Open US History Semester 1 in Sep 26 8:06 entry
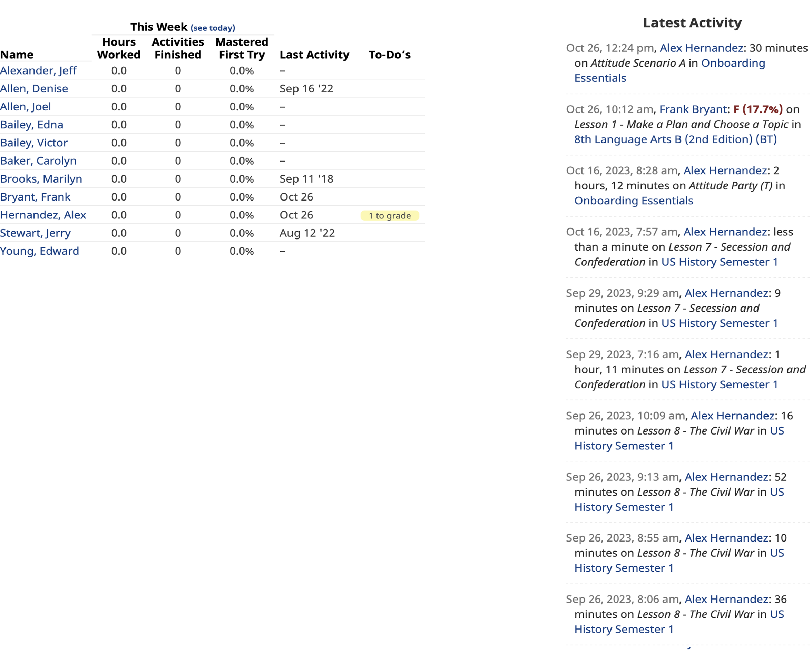This screenshot has height=653, width=812. (679, 622)
